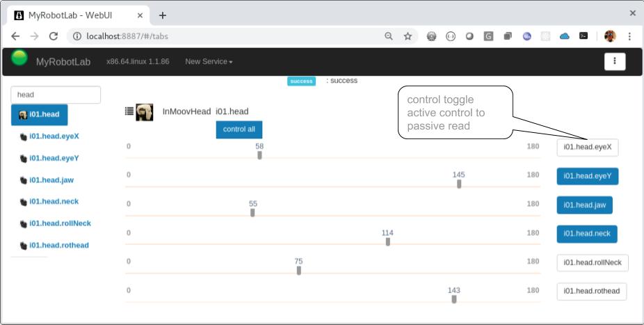Viewport: 644px width, 325px height.
Task: Click the purple round extension icon
Action: (x=527, y=36)
